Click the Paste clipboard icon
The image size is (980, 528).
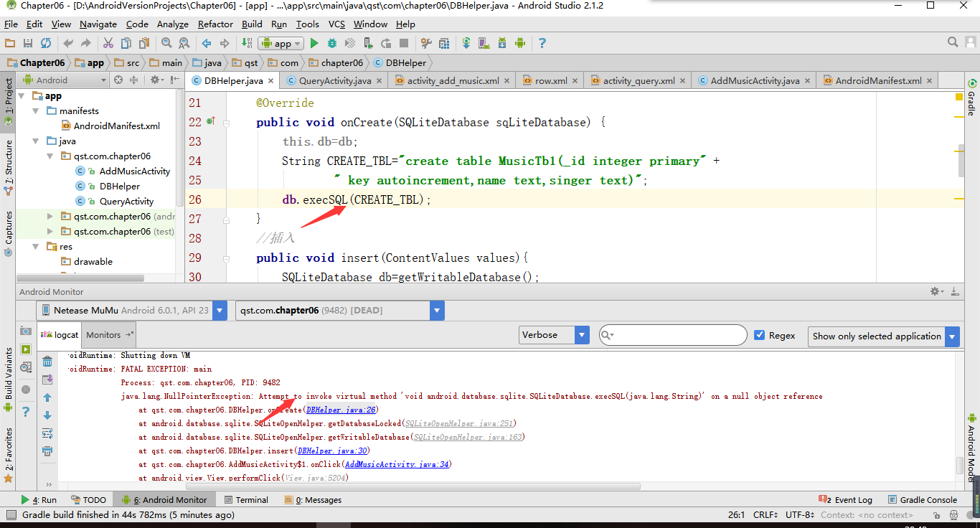145,43
